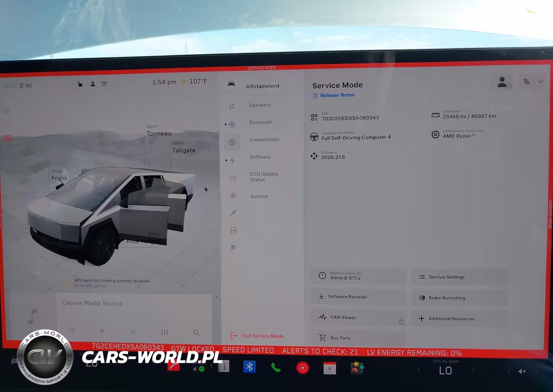Tap the Buy Parts button
This screenshot has height=392, width=553.
pos(358,338)
